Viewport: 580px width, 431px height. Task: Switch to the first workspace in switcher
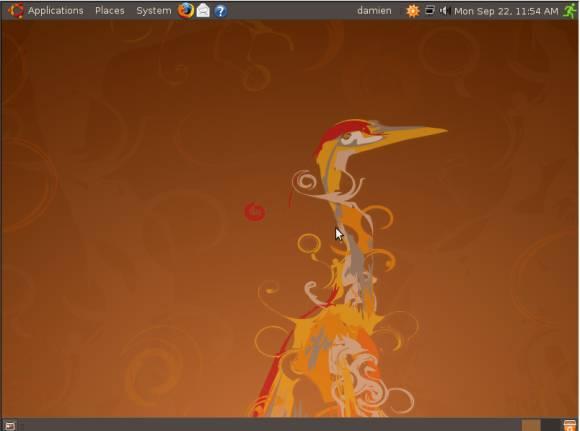point(531,425)
